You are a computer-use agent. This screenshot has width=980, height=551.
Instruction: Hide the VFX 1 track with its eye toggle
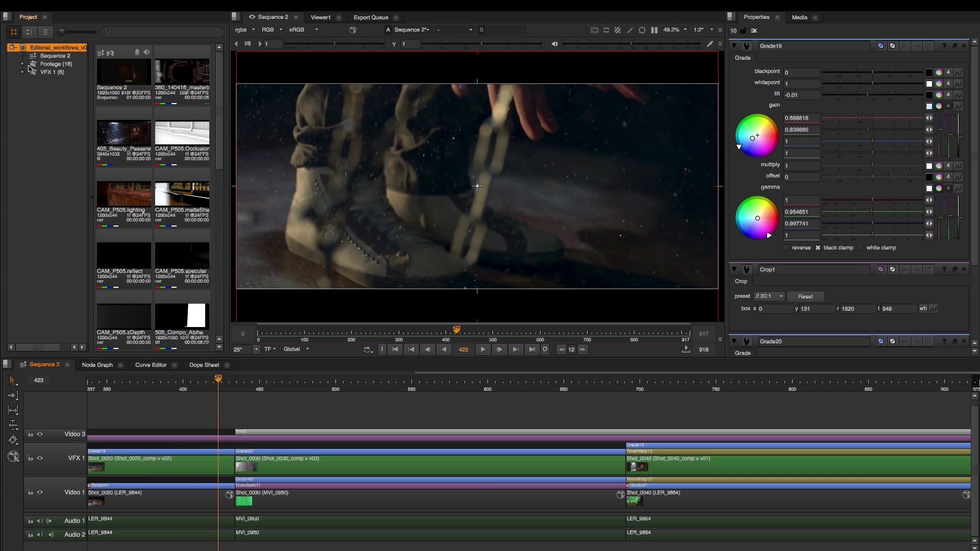click(40, 459)
